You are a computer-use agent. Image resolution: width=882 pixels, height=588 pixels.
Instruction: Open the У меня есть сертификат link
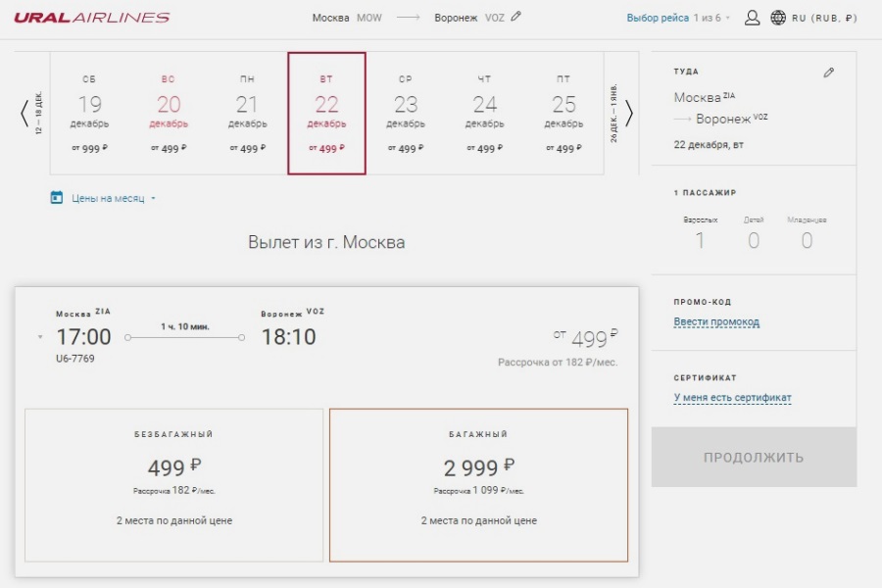click(x=732, y=398)
